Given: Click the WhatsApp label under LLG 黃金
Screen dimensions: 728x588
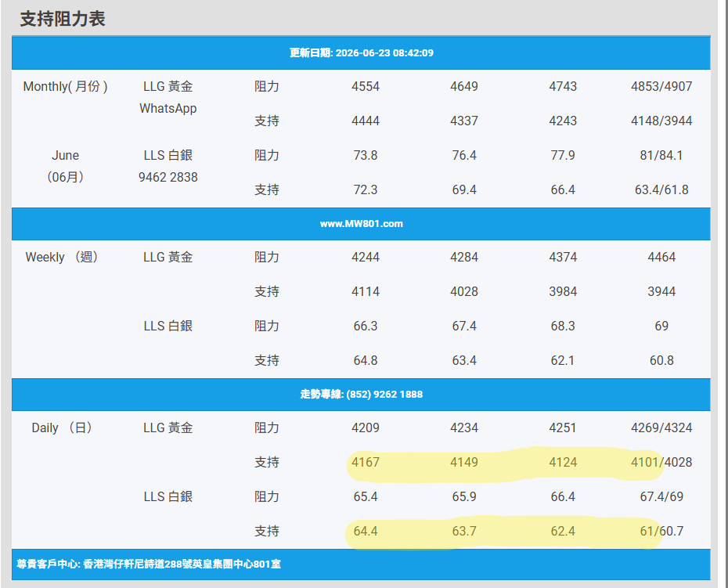Looking at the screenshot, I should click(x=168, y=108).
